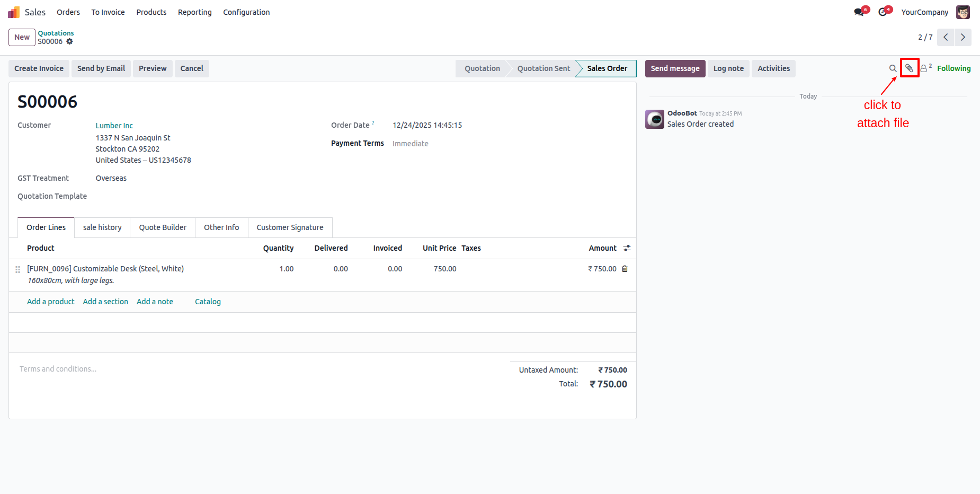Sort by the Product column header

[x=41, y=248]
